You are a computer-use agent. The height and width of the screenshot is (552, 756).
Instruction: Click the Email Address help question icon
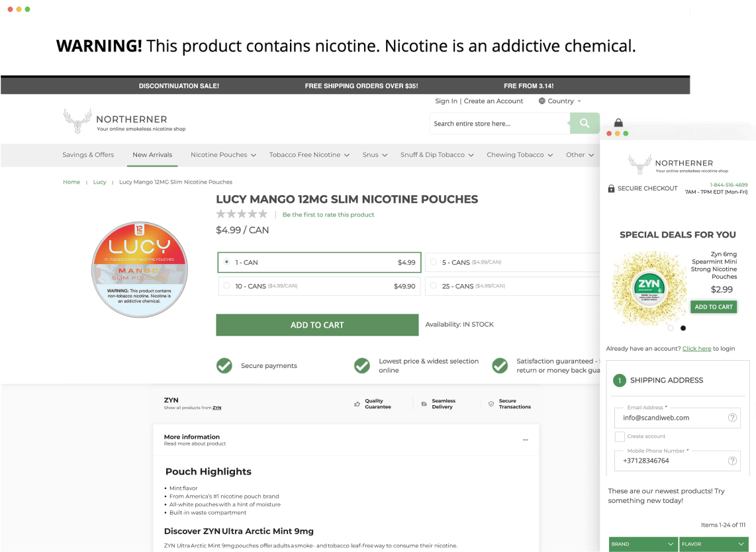[732, 418]
